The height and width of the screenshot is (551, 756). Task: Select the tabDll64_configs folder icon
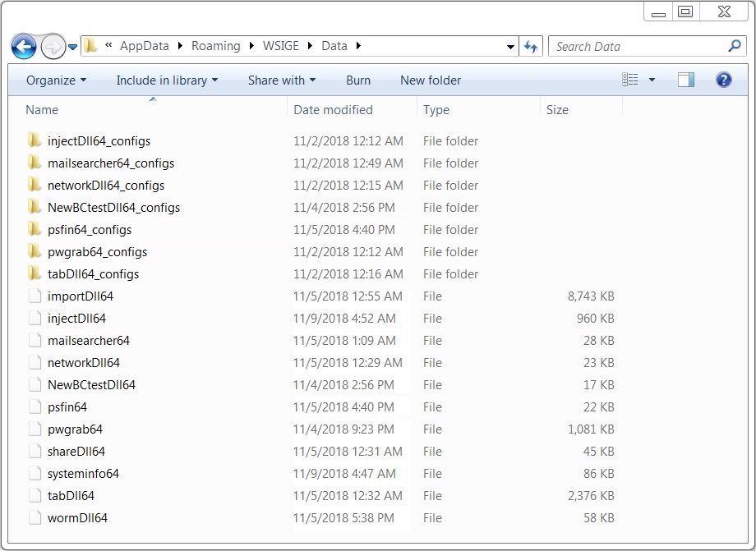[35, 273]
